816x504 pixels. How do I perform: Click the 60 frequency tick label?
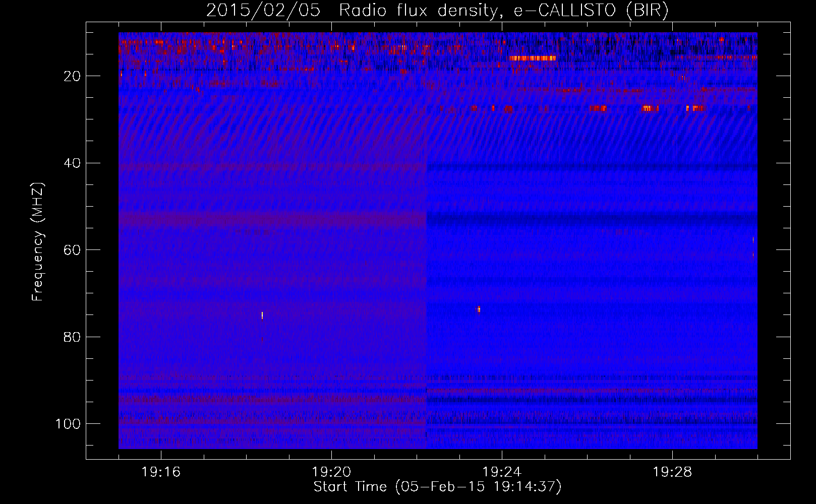tap(72, 250)
